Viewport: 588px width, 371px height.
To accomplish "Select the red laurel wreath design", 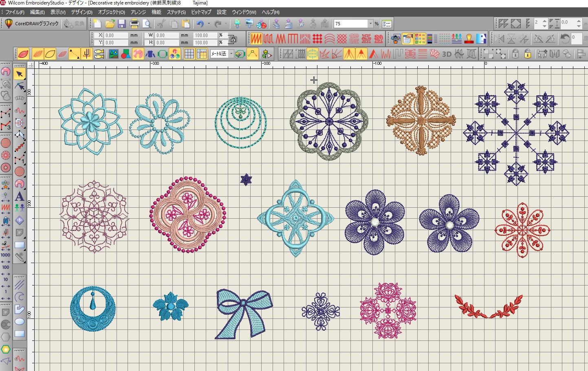I will (x=489, y=307).
